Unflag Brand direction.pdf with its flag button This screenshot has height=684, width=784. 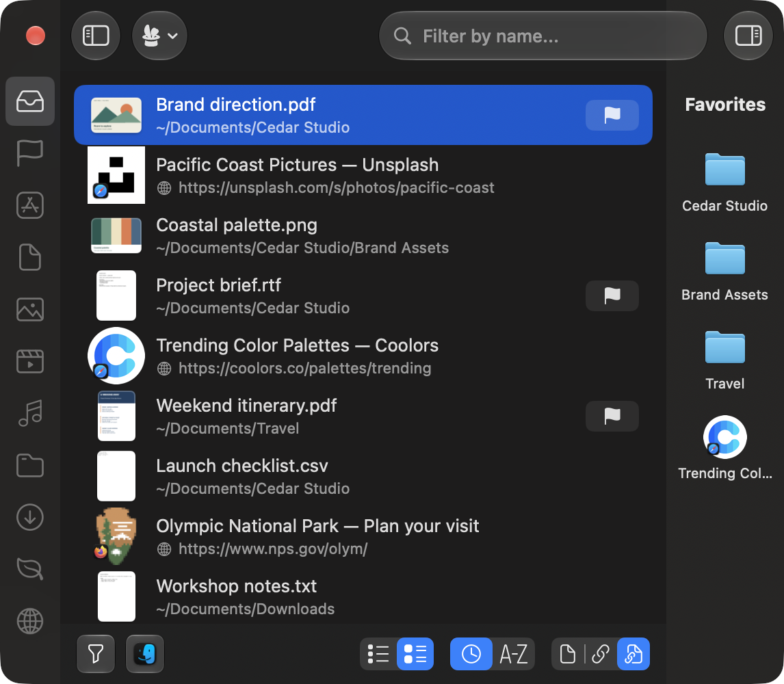pos(612,115)
